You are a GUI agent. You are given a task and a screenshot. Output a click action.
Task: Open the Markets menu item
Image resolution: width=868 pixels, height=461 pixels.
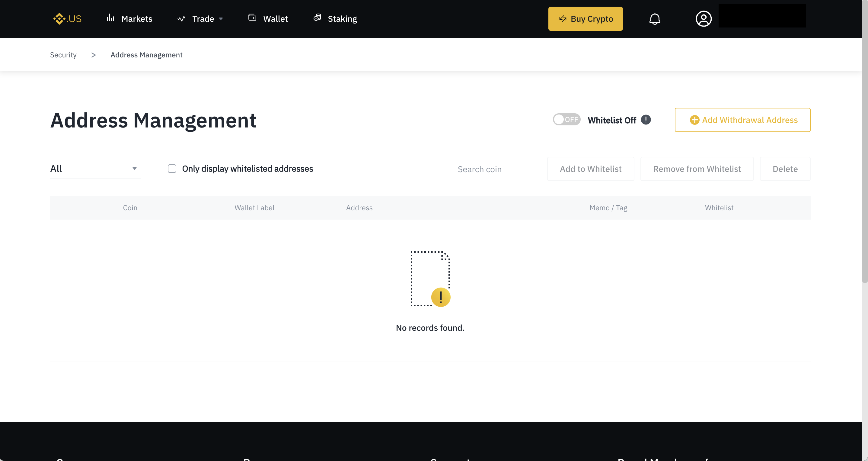click(136, 19)
